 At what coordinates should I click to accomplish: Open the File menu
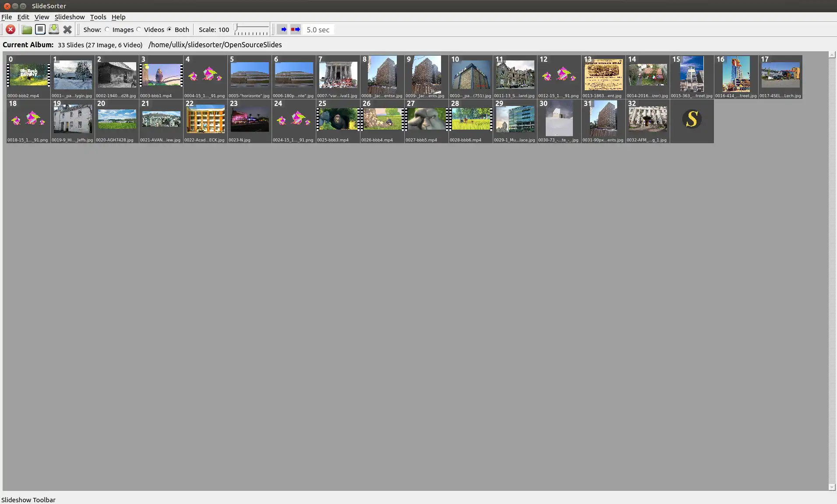point(7,17)
